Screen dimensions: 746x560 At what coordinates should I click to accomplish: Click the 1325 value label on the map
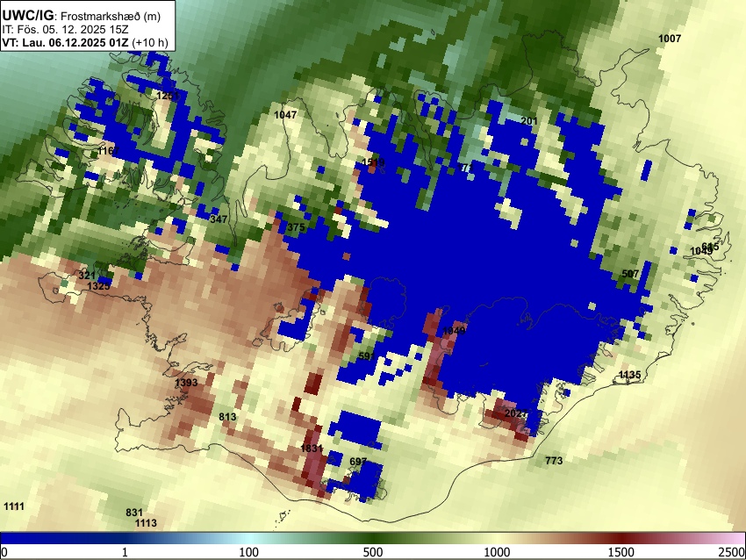click(x=98, y=286)
